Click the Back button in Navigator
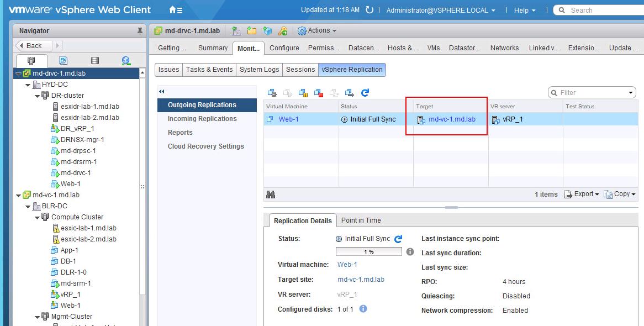 [x=34, y=46]
